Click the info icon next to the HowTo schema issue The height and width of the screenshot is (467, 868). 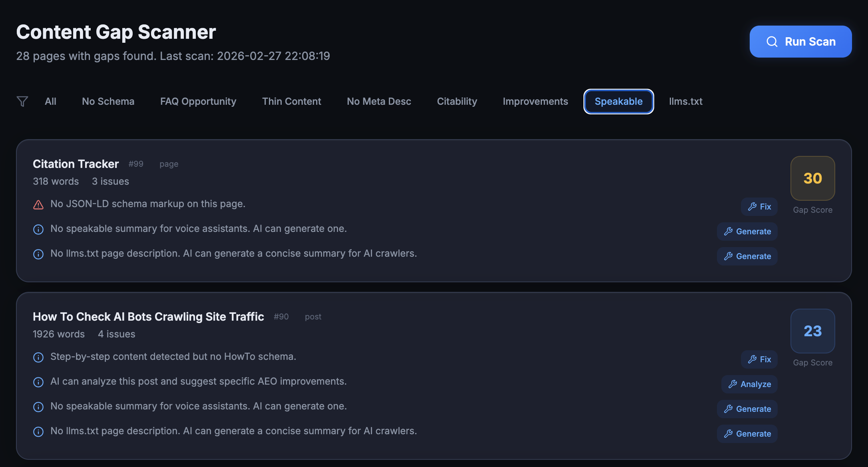pos(38,357)
